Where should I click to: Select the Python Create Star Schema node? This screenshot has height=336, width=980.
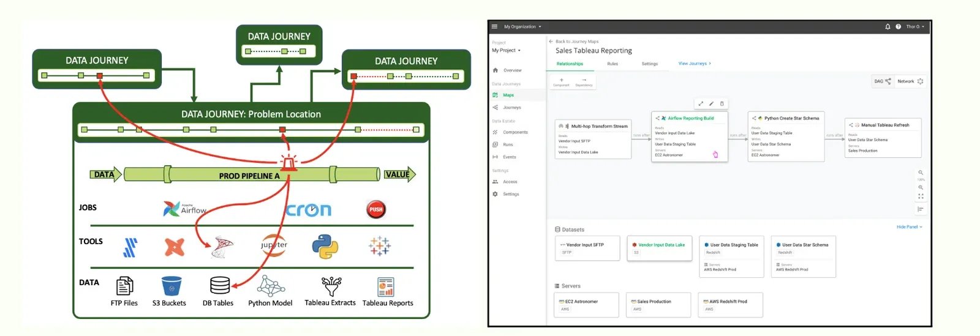coord(786,136)
